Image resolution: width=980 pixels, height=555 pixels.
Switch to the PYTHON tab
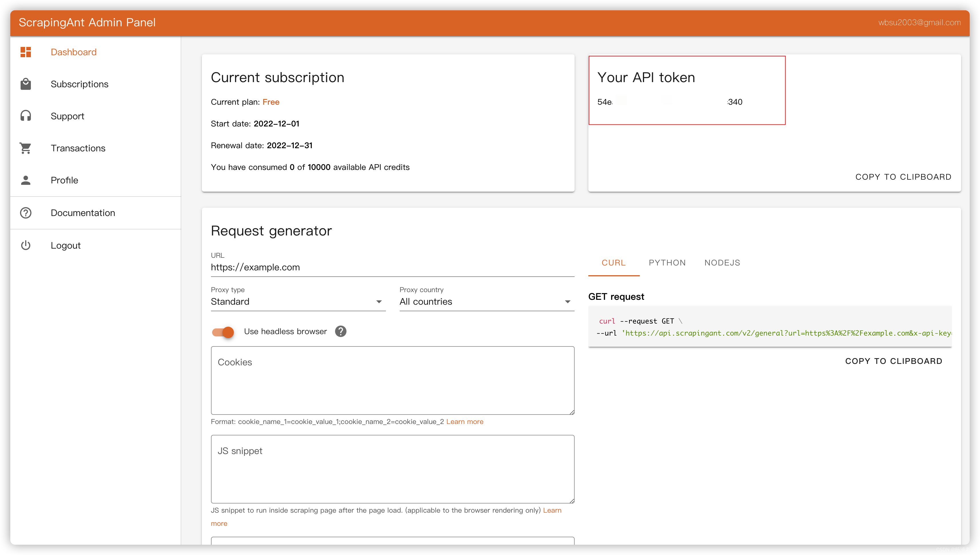point(667,263)
